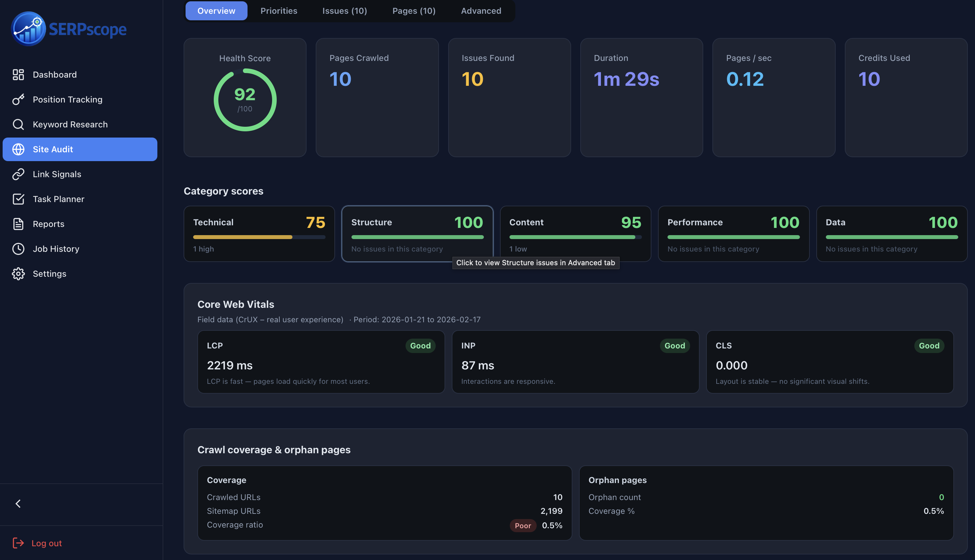Screen dimensions: 975x560
Task: Open Settings with the gear icon
Action: [x=18, y=273]
